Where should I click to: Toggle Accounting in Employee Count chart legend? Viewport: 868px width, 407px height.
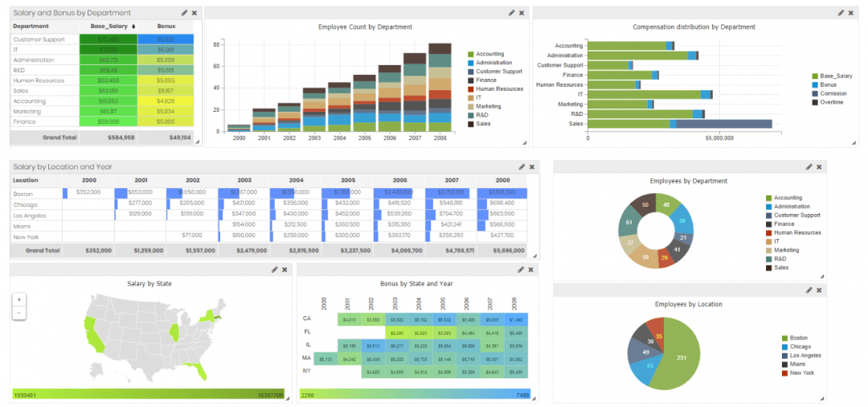pos(486,54)
